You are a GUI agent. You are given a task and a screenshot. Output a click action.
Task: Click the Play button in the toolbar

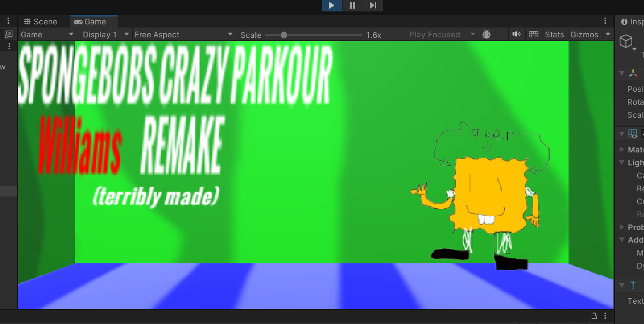[x=332, y=6]
